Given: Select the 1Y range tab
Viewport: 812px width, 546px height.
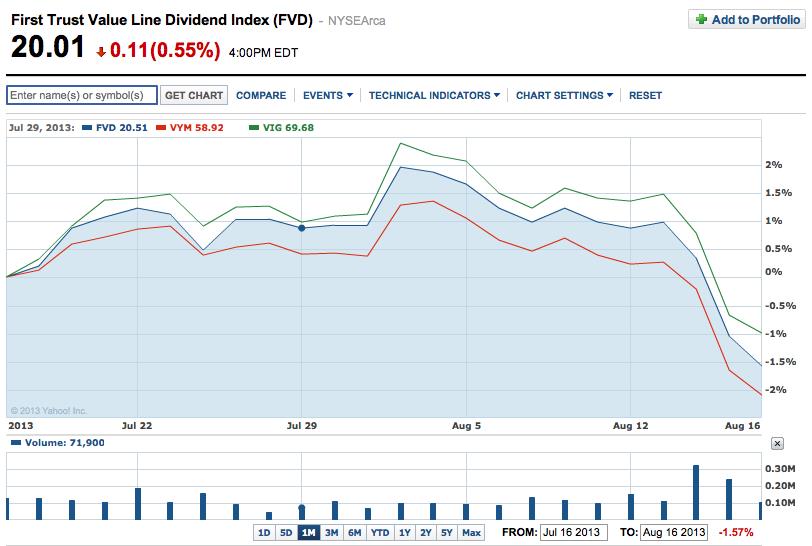Looking at the screenshot, I should tap(404, 533).
